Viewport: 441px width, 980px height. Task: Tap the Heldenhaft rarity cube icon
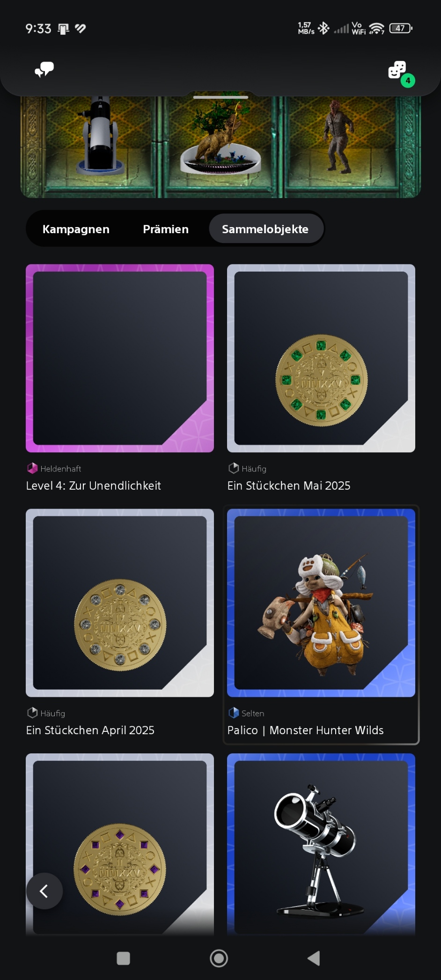(x=32, y=468)
